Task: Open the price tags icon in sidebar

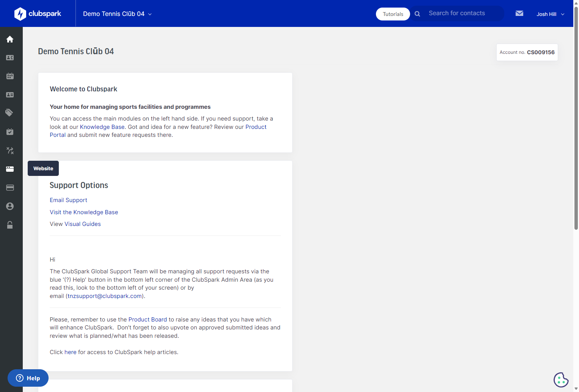Action: [10, 113]
